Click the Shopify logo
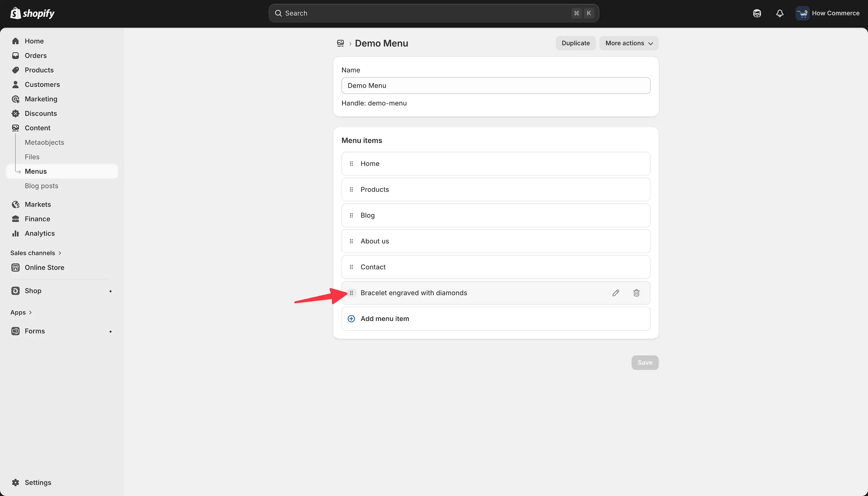868x496 pixels. click(x=32, y=13)
